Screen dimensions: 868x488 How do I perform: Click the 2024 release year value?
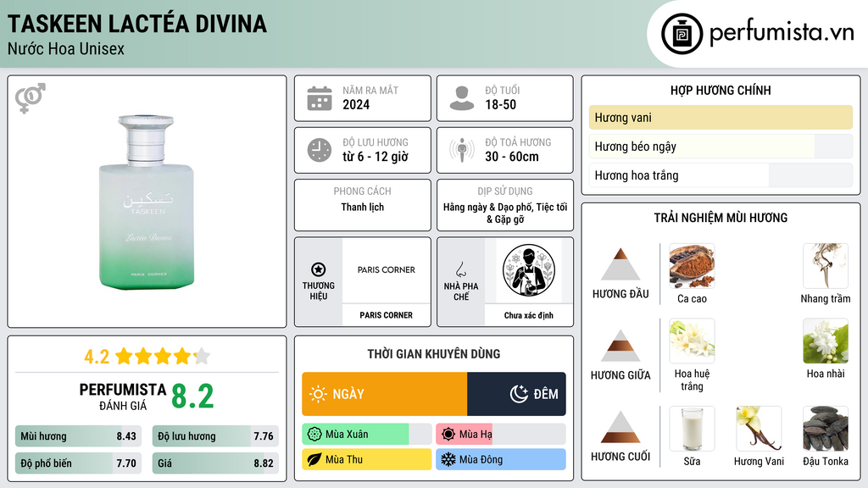356,104
